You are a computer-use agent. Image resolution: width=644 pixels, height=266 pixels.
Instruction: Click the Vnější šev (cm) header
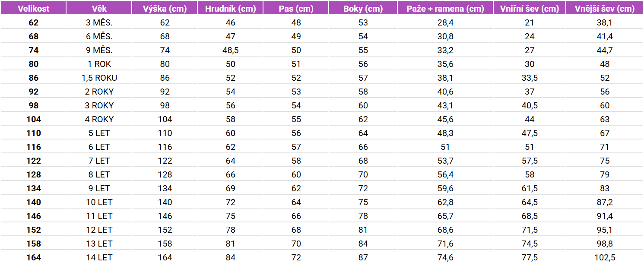(x=605, y=9)
